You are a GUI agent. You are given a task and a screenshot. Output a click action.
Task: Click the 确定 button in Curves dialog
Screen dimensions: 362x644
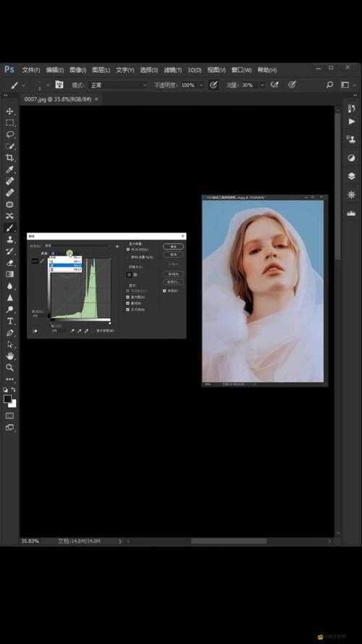[173, 246]
